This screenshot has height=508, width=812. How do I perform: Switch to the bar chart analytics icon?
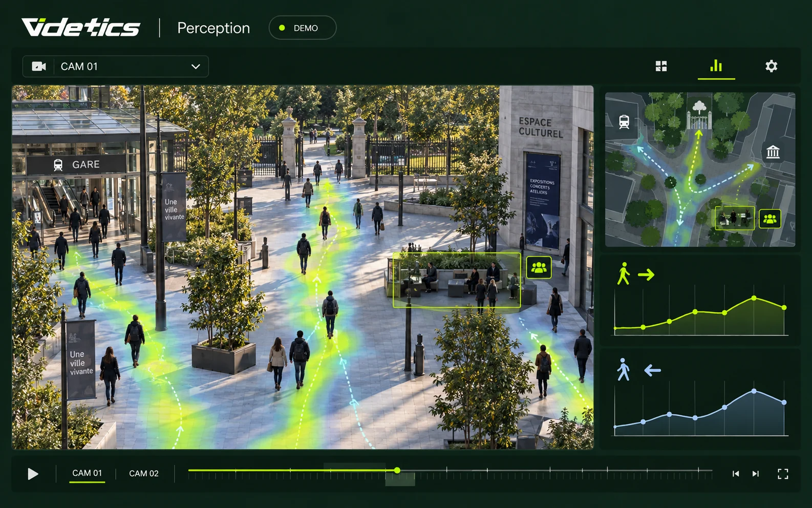[x=716, y=66]
